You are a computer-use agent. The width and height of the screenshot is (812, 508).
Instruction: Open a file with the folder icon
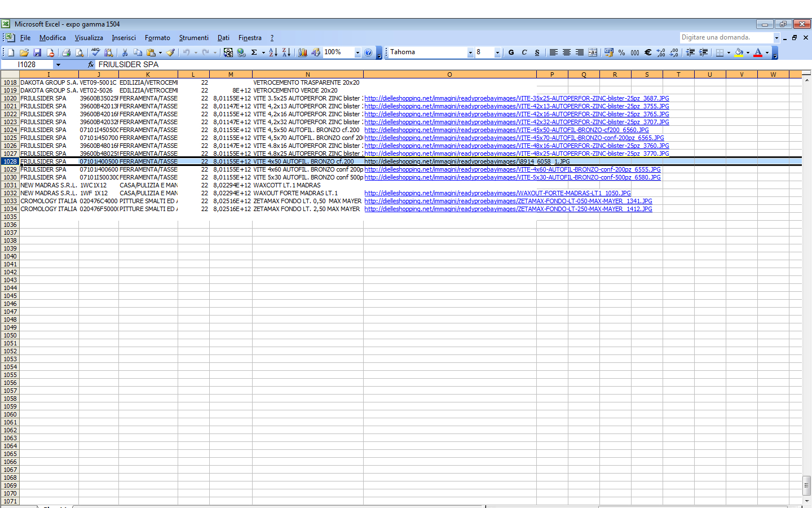tap(24, 52)
